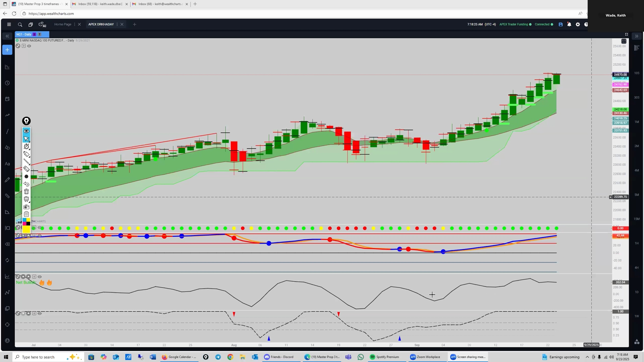
Task: Select the 1H timeframe on right scale
Action: (x=636, y=243)
